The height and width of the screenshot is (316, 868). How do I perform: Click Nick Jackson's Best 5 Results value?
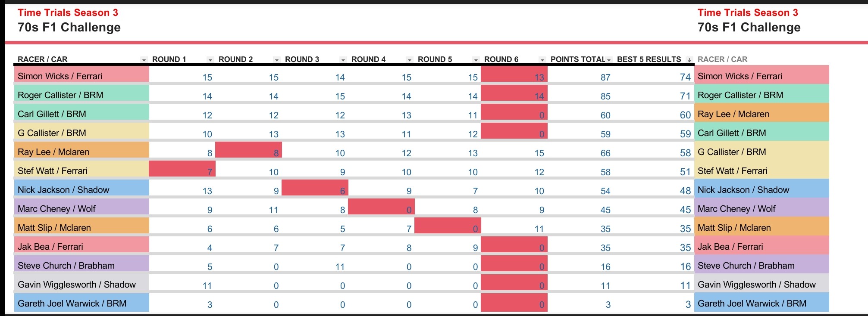(685, 191)
